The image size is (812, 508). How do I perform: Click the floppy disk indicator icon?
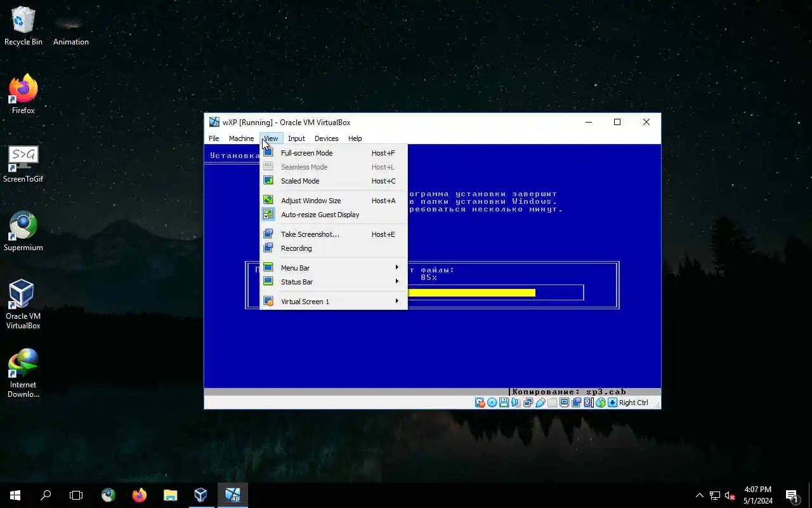504,403
